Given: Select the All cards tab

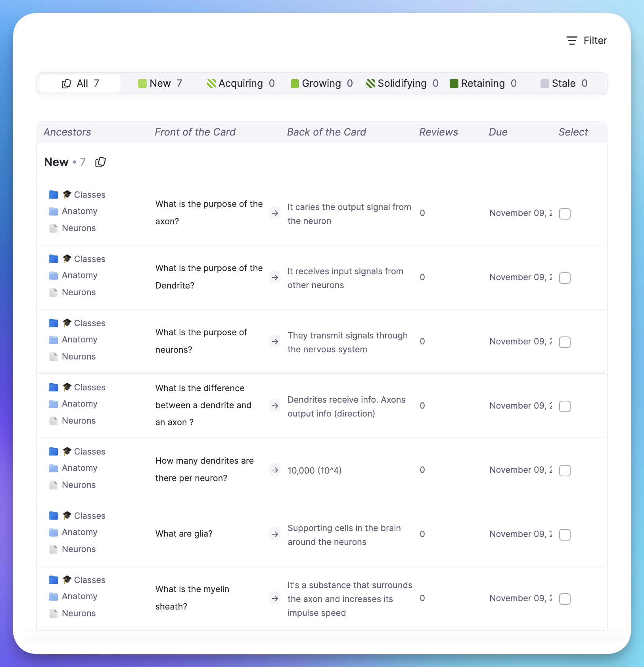Looking at the screenshot, I should 80,84.
